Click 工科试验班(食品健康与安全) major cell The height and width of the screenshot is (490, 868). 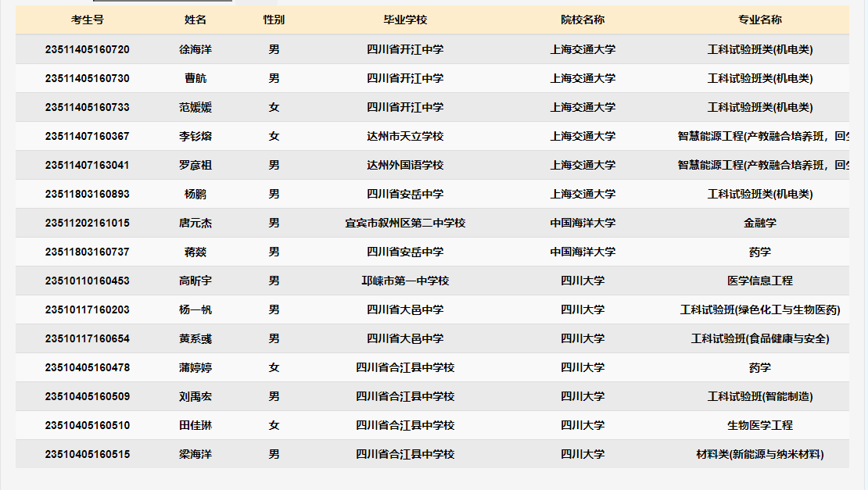(x=760, y=338)
